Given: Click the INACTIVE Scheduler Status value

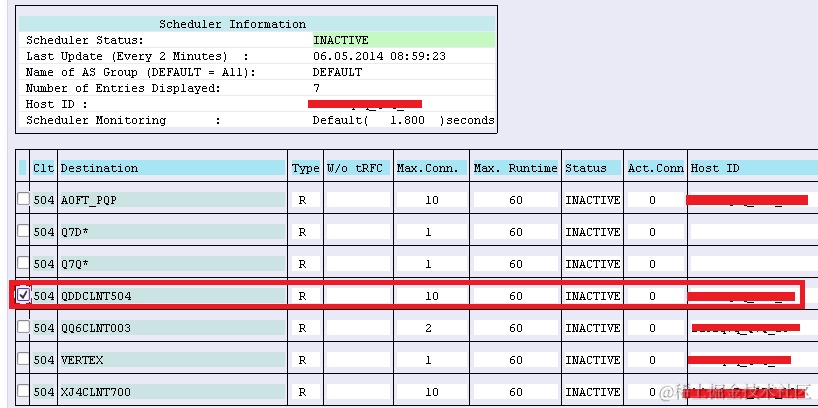Looking at the screenshot, I should pos(403,40).
